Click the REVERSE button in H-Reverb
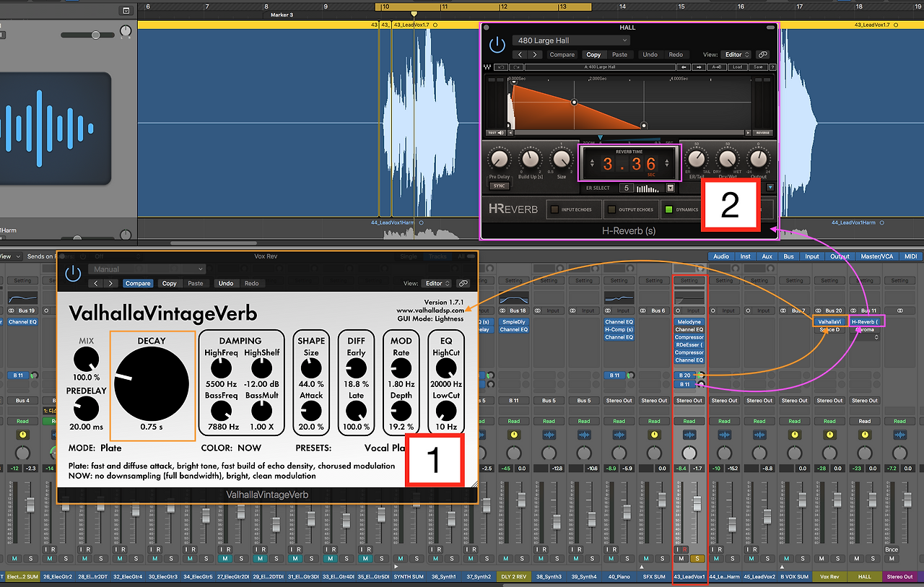Image resolution: width=924 pixels, height=587 pixels. (763, 133)
